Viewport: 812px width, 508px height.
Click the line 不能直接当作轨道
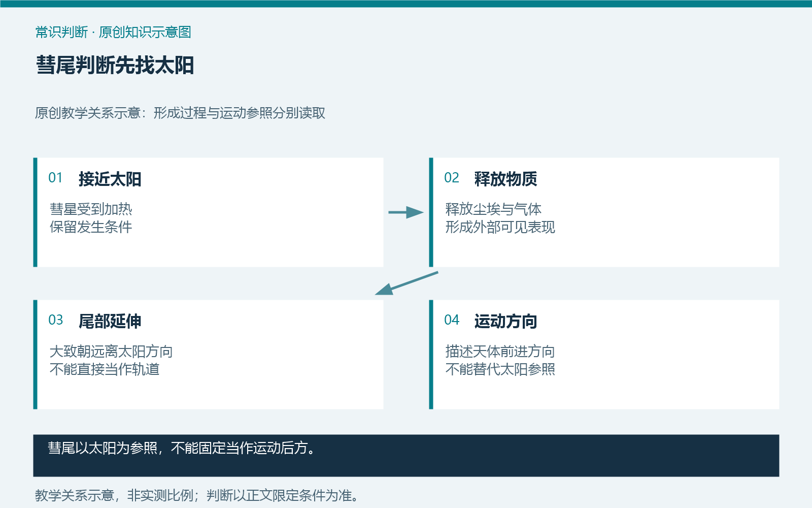(x=105, y=369)
